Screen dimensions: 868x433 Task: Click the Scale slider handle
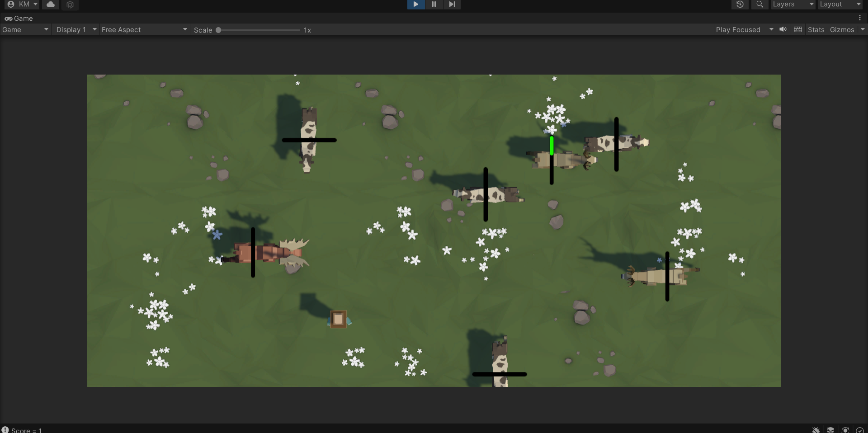218,30
